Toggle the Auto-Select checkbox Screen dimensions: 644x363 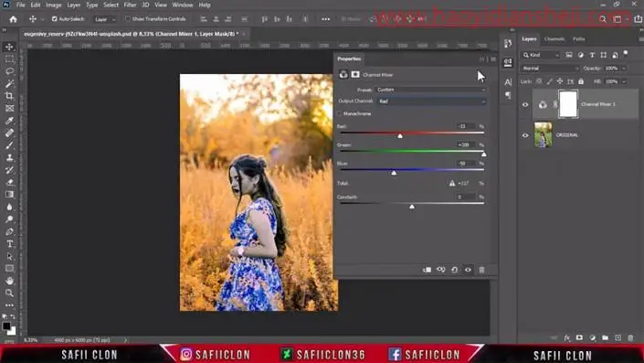(54, 19)
